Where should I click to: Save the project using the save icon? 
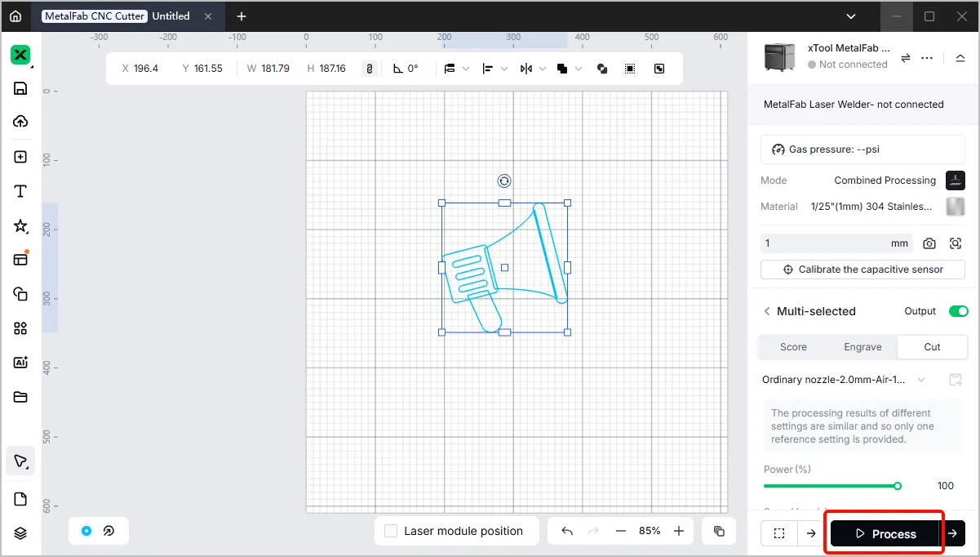(x=20, y=88)
